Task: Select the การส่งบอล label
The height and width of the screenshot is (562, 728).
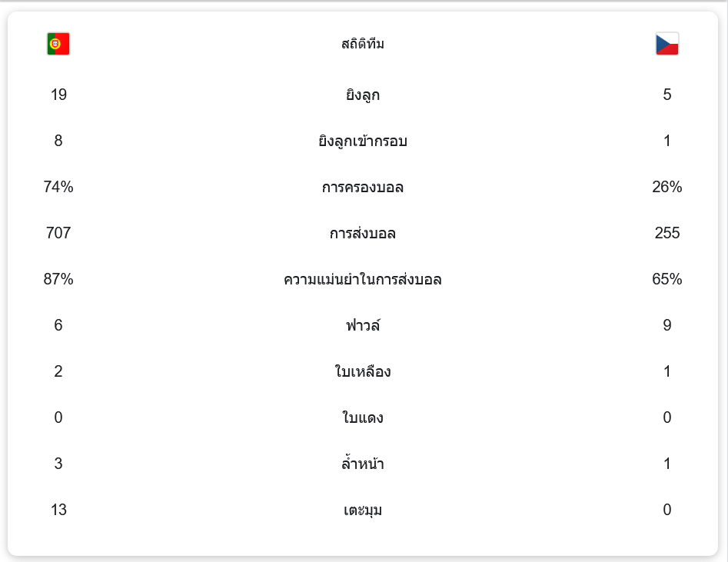Action: (x=363, y=233)
